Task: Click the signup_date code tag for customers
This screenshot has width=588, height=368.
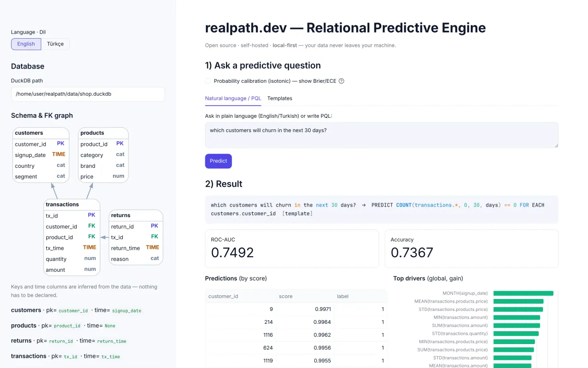Action: pos(126,310)
